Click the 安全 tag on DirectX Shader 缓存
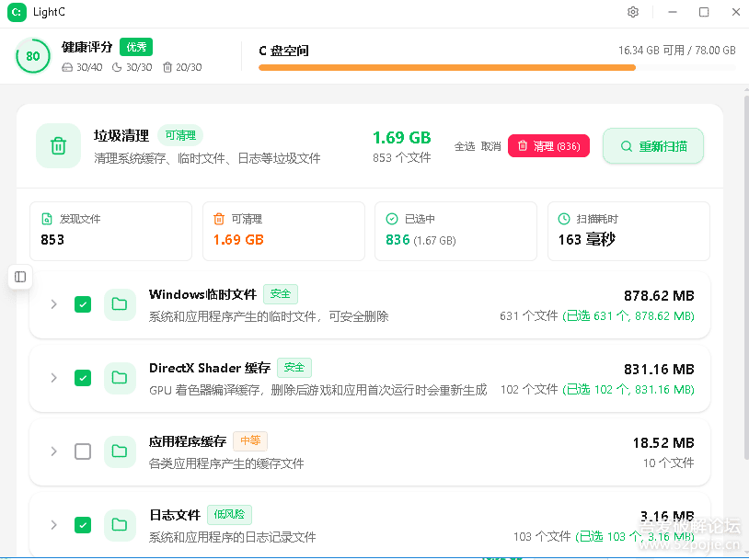This screenshot has height=560, width=749. 294,367
